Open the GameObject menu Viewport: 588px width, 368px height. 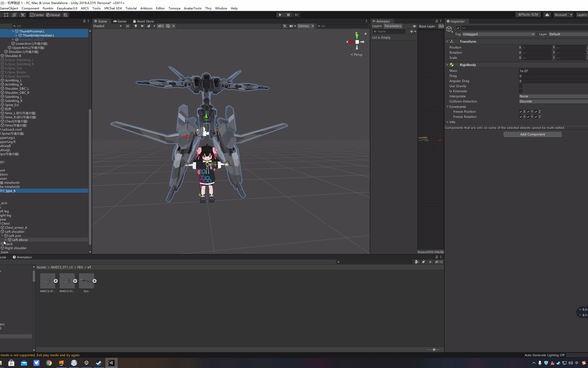pyautogui.click(x=9, y=8)
